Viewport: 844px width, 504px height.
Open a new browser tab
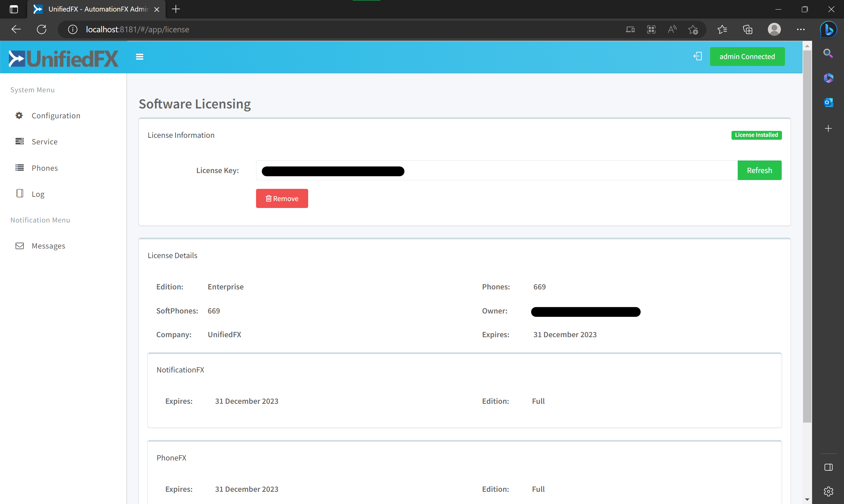[176, 9]
